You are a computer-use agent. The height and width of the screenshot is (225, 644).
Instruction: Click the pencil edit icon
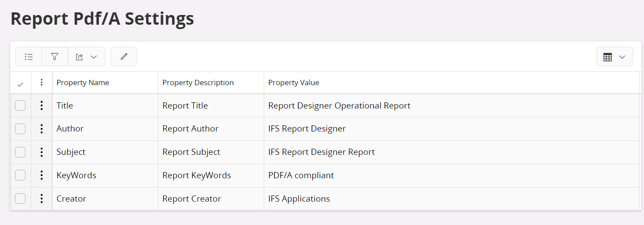coord(124,57)
